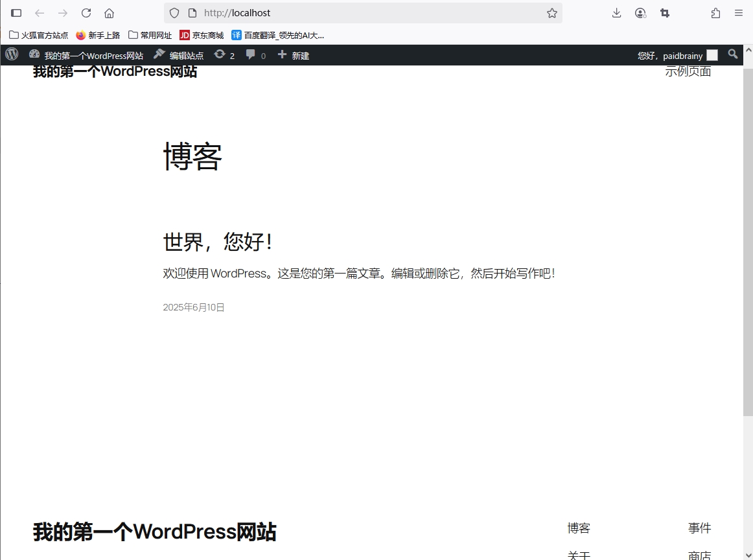Open the 新建 menu in admin bar
Image resolution: width=753 pixels, height=560 pixels.
coord(294,55)
